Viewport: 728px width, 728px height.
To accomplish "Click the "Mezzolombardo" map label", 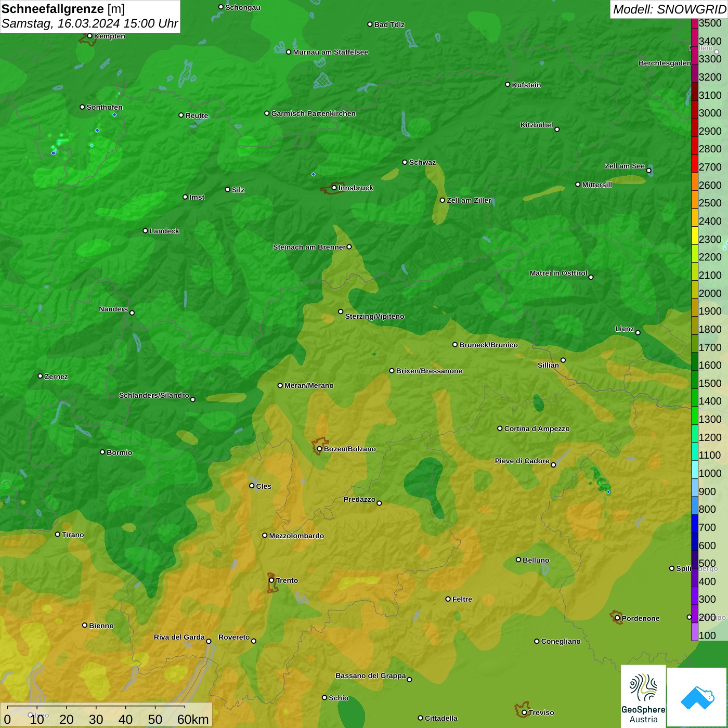I will [x=297, y=536].
